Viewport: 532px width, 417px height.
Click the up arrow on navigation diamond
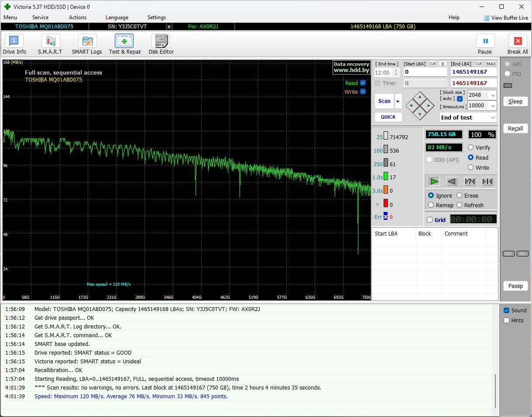(x=420, y=97)
